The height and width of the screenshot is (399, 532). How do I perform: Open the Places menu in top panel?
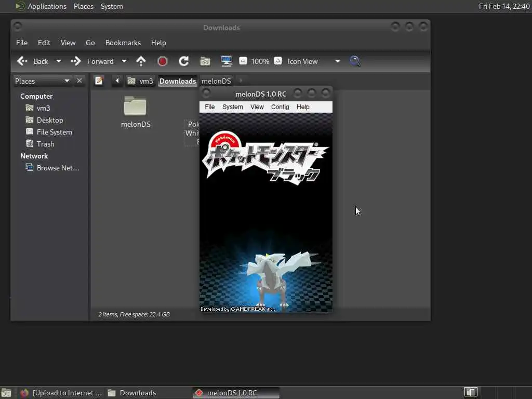tap(84, 6)
